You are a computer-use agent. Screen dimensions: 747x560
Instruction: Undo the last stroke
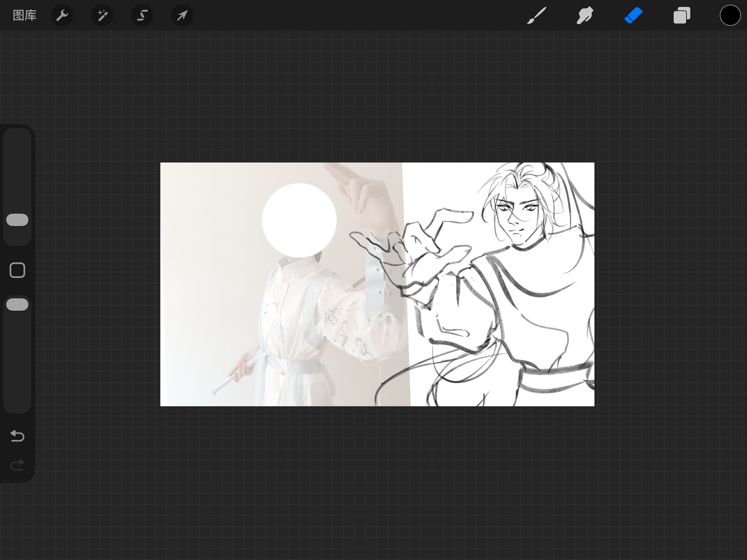(17, 436)
